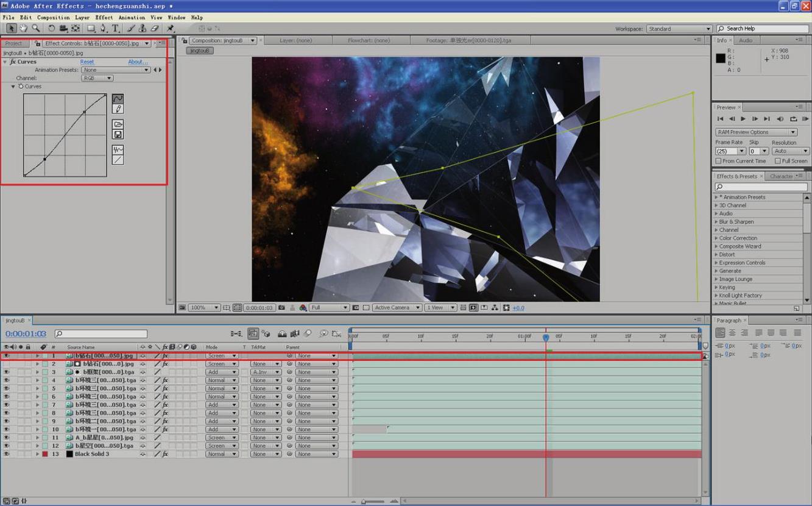This screenshot has width=812, height=506.
Task: Open the viewer 100% magnification dropdown
Action: 204,308
